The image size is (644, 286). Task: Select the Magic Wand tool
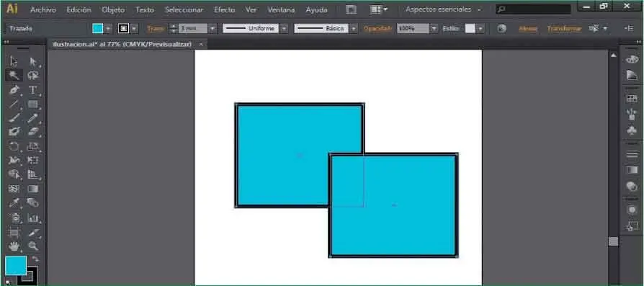[14, 75]
